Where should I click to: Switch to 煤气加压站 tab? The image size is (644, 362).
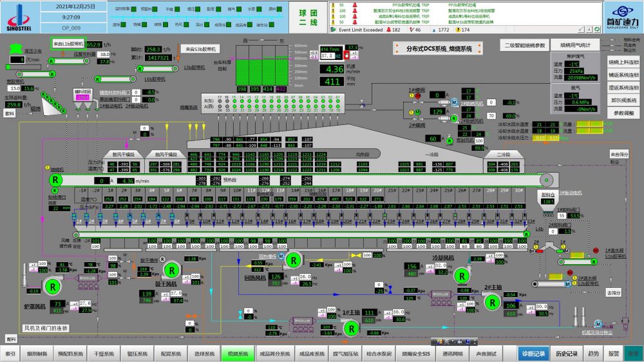(x=345, y=354)
